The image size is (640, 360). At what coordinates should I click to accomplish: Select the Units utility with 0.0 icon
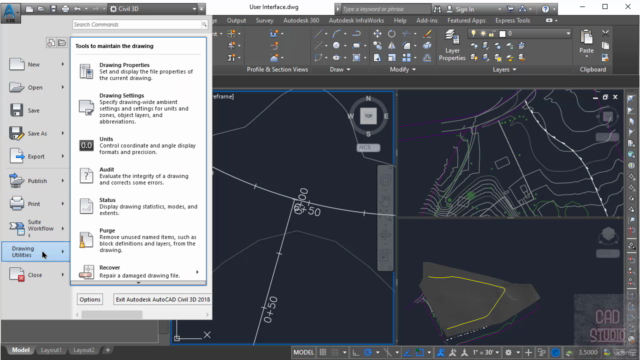point(138,145)
